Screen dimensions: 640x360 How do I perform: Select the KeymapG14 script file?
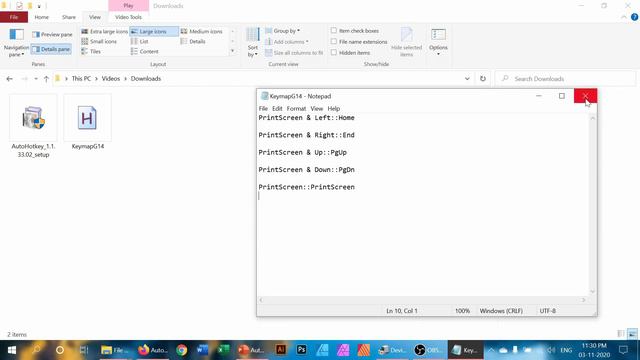coord(87,122)
